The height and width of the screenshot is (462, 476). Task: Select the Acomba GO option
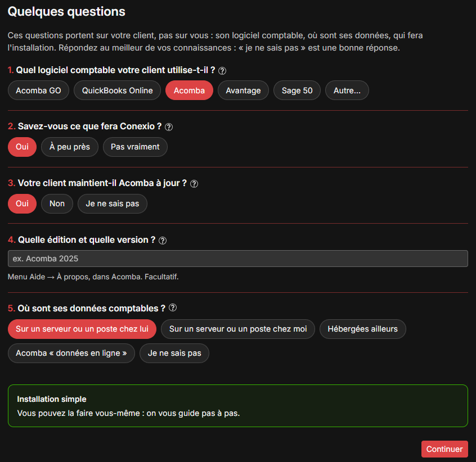click(39, 90)
